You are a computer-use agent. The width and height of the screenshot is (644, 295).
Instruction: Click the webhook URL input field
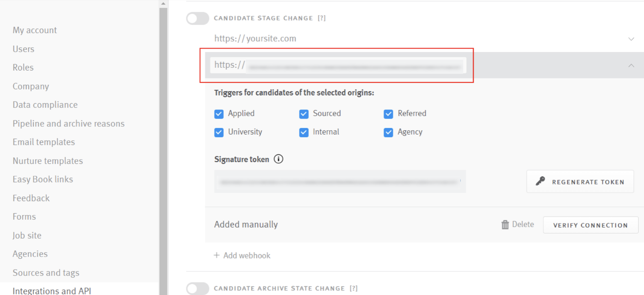(x=338, y=65)
